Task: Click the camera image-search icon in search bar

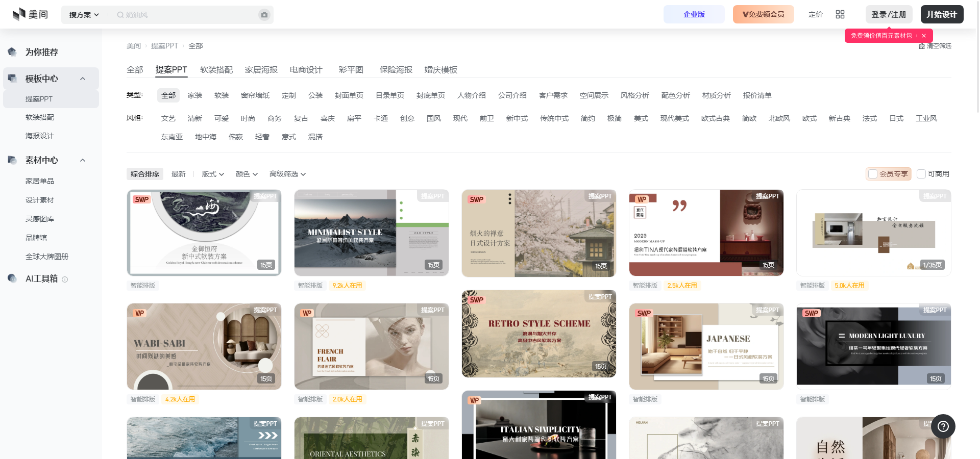Action: [264, 15]
